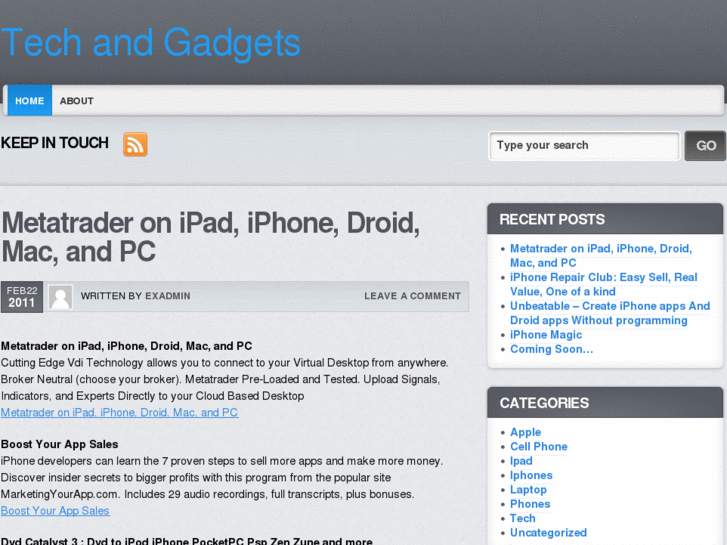Click the author avatar placeholder image
Viewport: 727px width, 545px height.
coord(60,297)
